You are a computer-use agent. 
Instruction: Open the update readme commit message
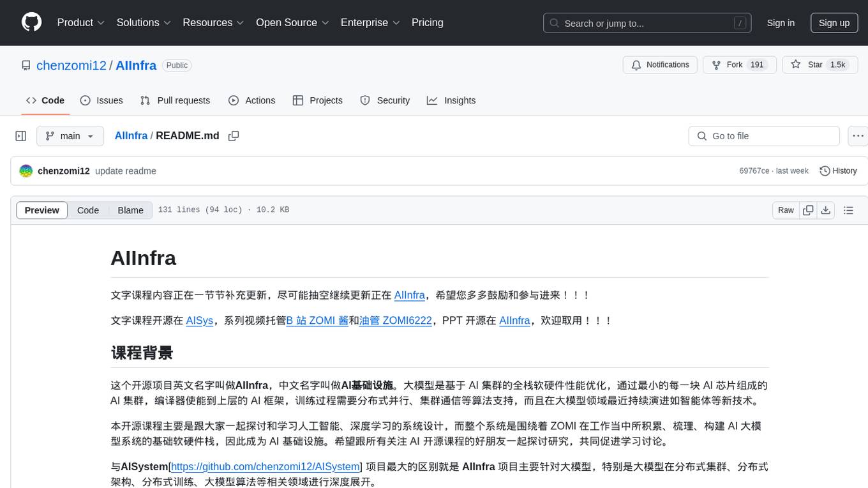tap(126, 171)
